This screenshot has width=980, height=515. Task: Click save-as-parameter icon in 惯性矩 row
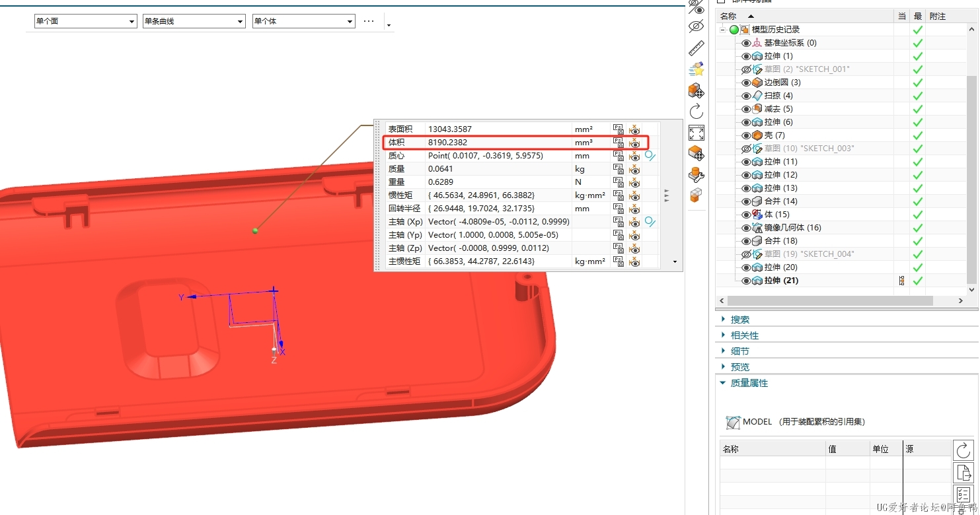[618, 195]
